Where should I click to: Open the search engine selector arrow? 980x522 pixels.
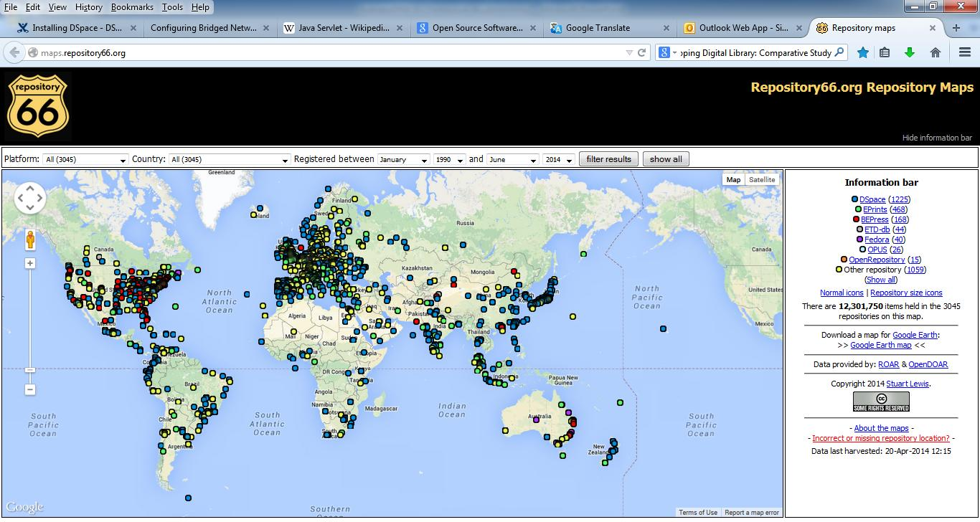coord(675,53)
